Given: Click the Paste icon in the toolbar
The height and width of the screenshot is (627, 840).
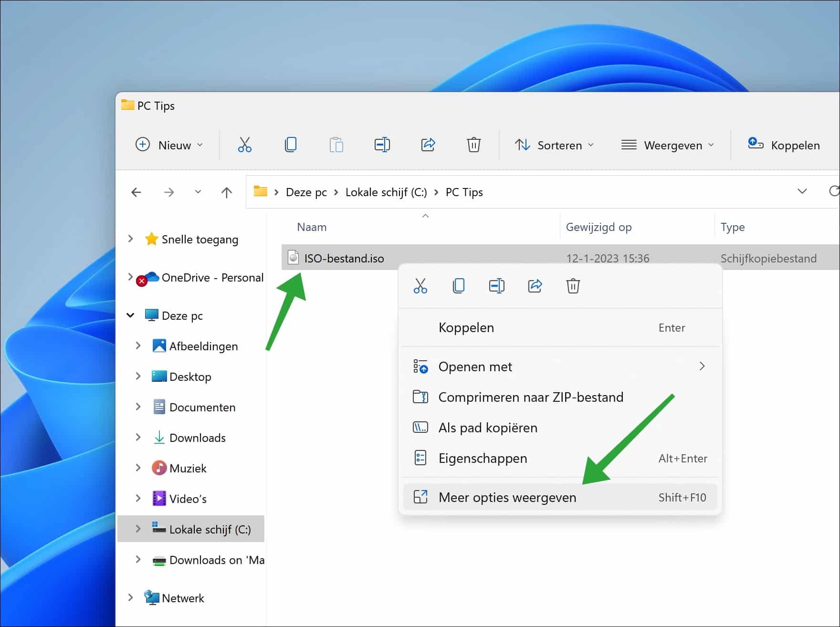Looking at the screenshot, I should 336,145.
